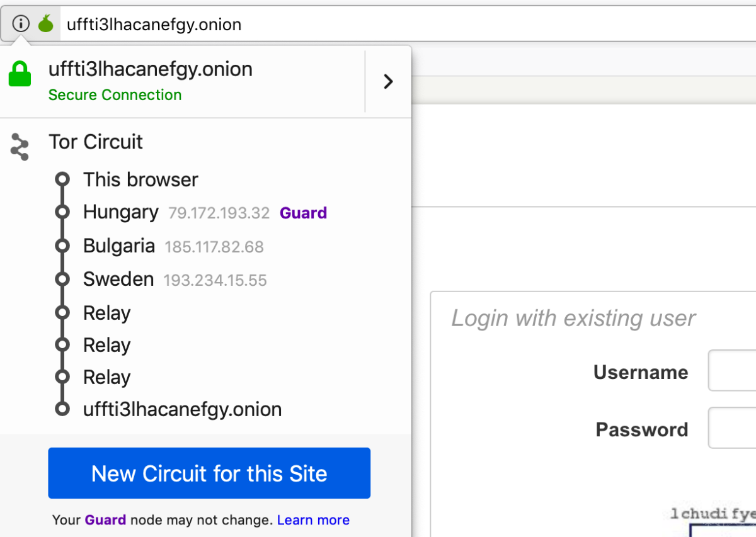Click the Username input field
This screenshot has height=537, width=756.
click(x=732, y=372)
